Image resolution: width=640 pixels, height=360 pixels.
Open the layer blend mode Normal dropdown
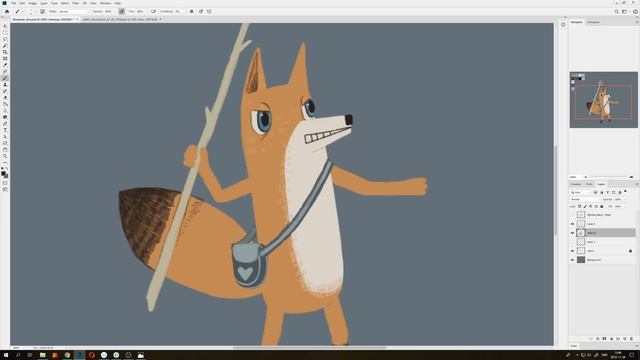tap(585, 199)
